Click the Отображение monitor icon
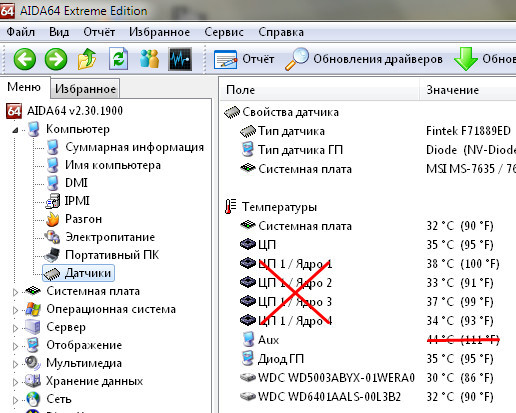This screenshot has height=413, width=516. pos(33,345)
